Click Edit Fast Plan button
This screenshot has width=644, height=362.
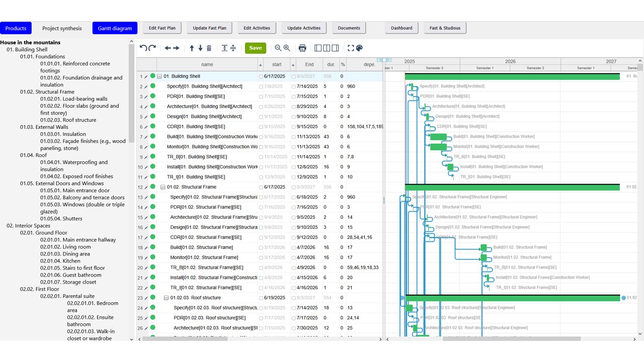point(162,28)
